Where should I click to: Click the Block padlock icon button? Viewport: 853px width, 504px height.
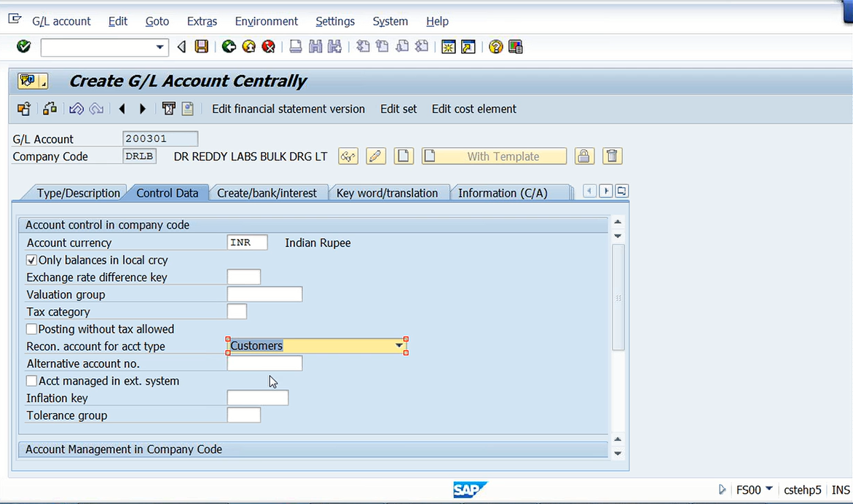(x=583, y=157)
